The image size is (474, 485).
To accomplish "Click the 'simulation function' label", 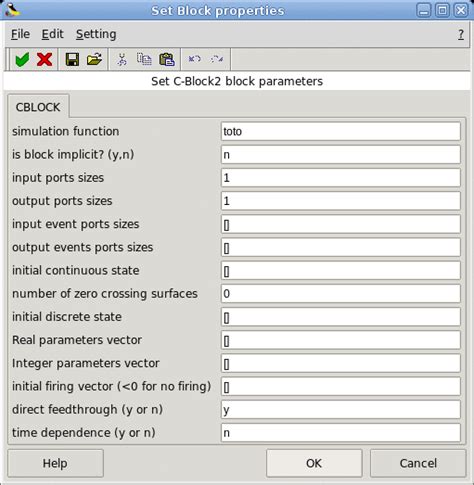I will click(x=66, y=131).
